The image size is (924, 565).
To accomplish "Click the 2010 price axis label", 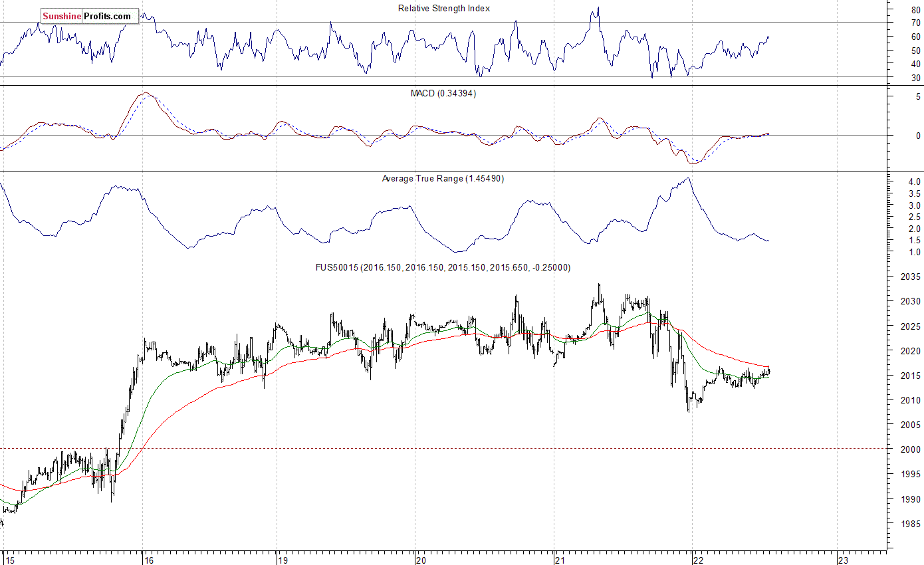I will [911, 400].
